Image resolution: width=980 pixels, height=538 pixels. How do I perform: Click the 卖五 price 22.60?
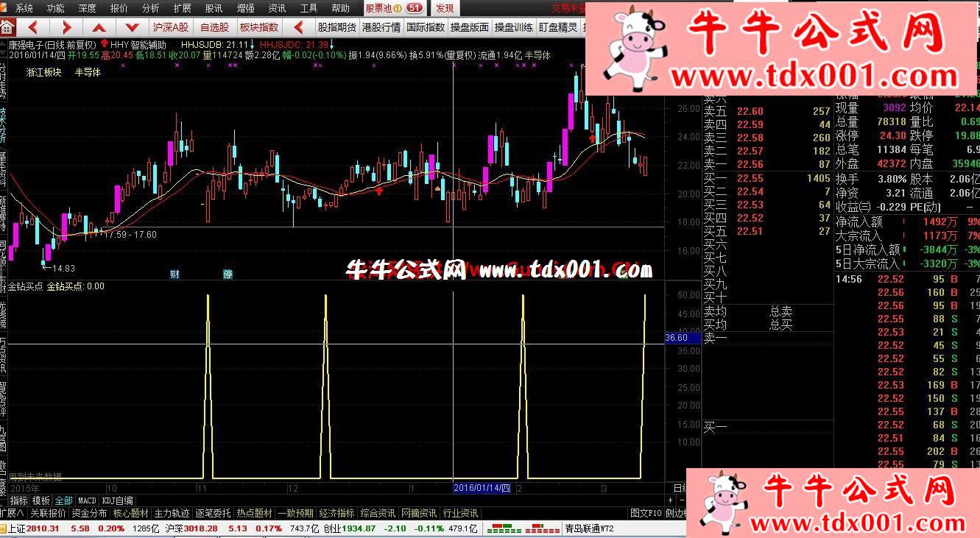coord(750,112)
